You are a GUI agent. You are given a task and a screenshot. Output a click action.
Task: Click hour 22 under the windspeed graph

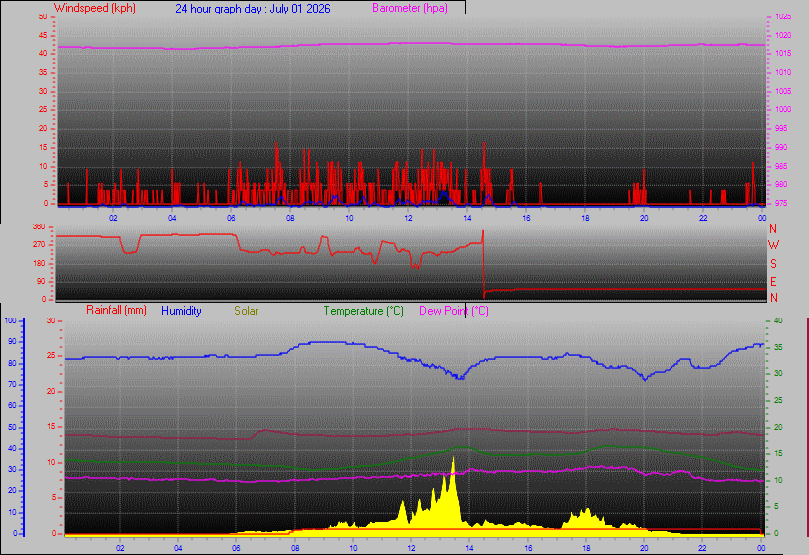(703, 218)
